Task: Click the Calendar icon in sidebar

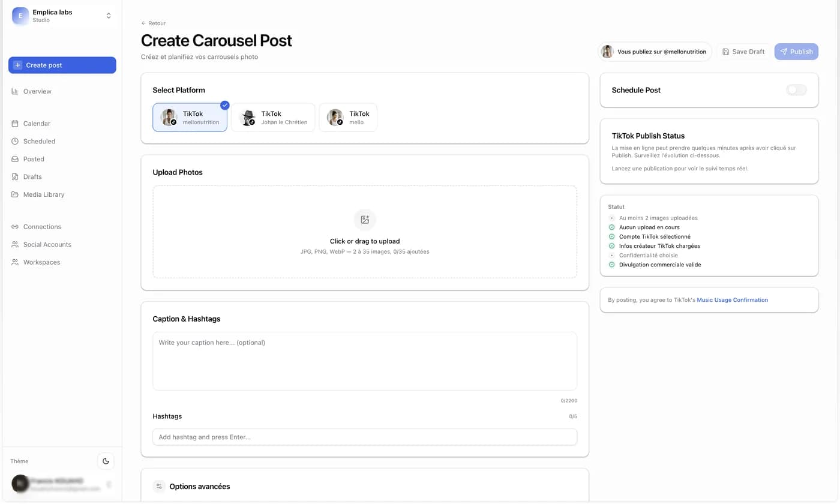Action: click(15, 124)
